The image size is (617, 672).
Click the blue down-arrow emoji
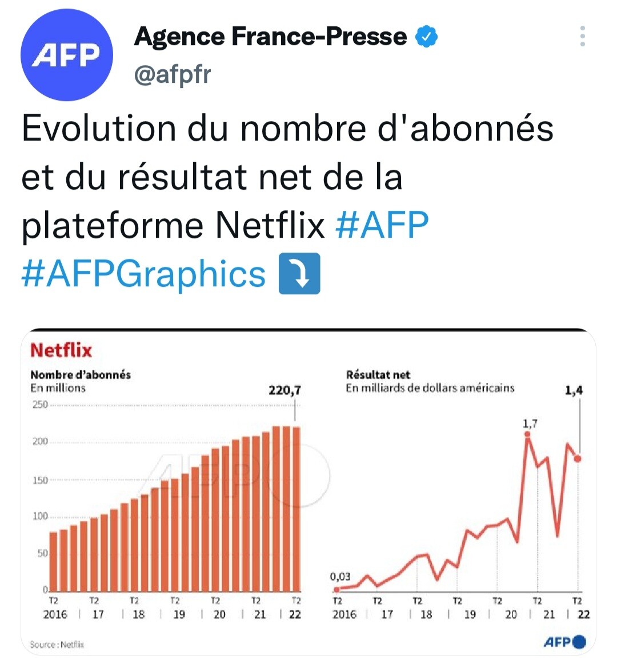299,274
